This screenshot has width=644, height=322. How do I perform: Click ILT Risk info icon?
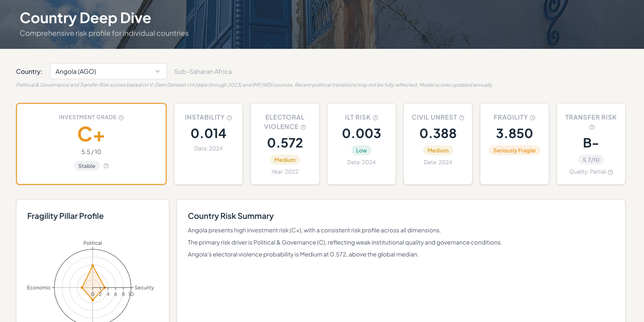click(375, 118)
